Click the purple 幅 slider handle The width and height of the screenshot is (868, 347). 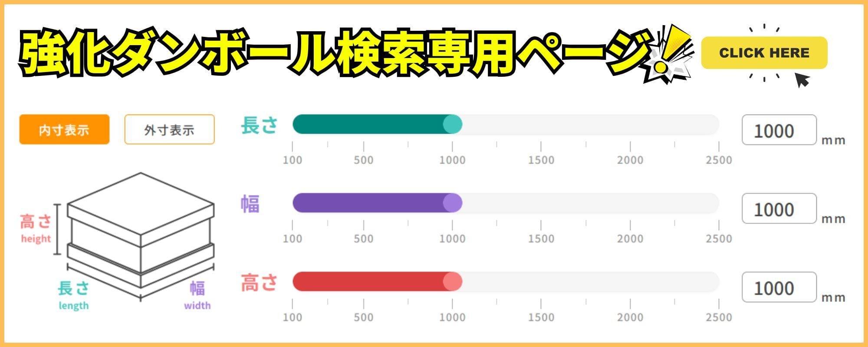pos(452,203)
